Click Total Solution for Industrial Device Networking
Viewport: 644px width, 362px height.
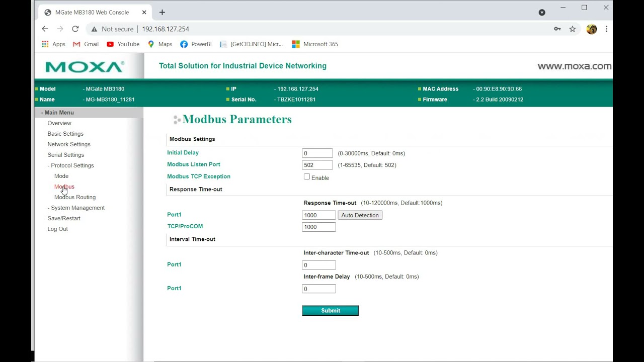coord(243,66)
